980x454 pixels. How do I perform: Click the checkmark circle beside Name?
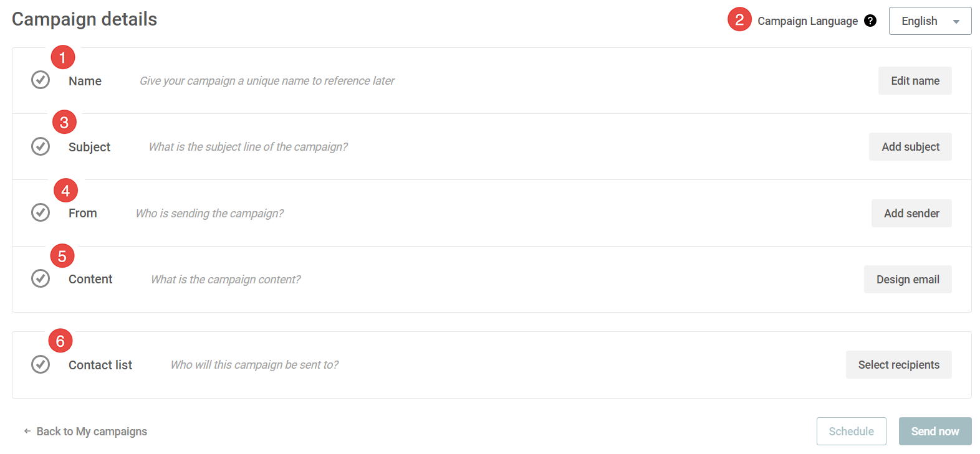click(41, 80)
